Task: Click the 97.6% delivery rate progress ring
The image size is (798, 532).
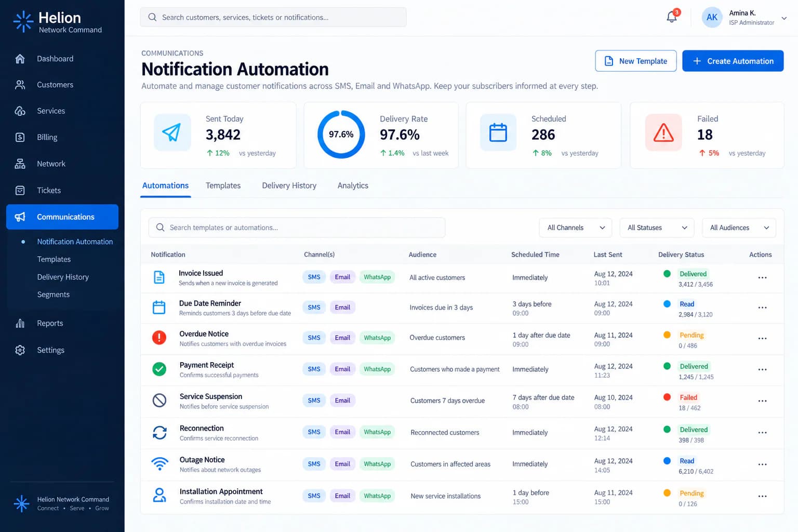Action: tap(341, 135)
